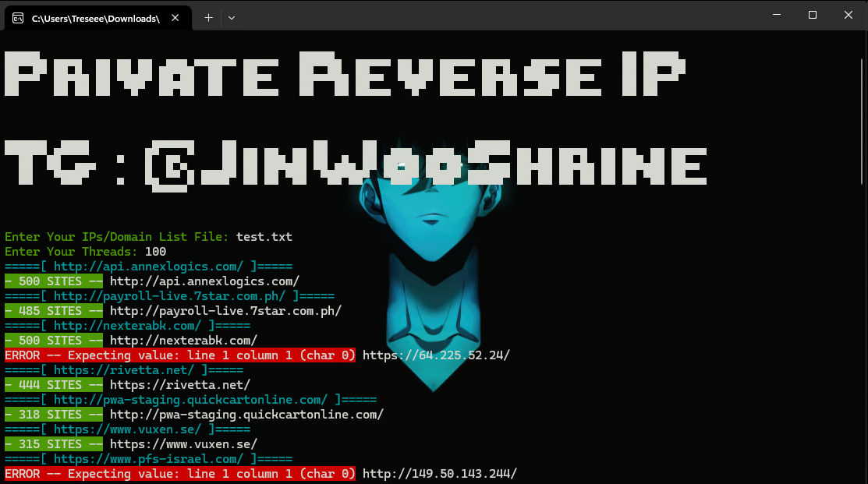Click the '485 SITES' label
Screen dimensions: 868x484
pyautogui.click(x=54, y=311)
